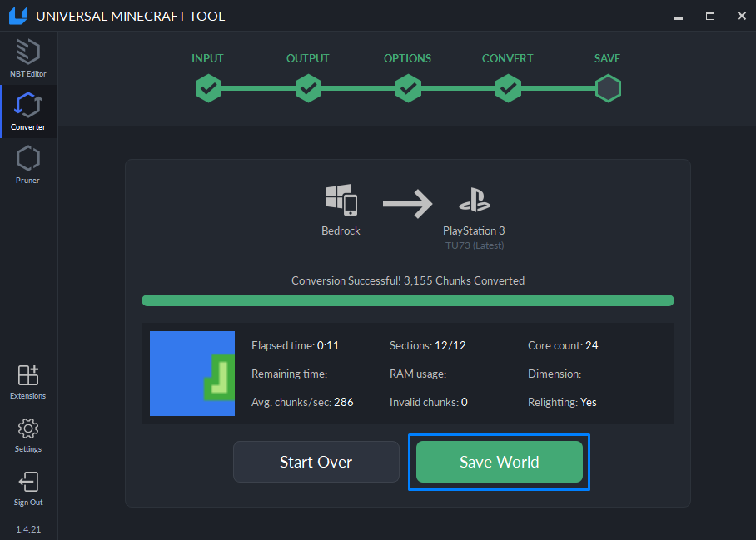Click the 'Sections: 12/12' stat

(428, 346)
